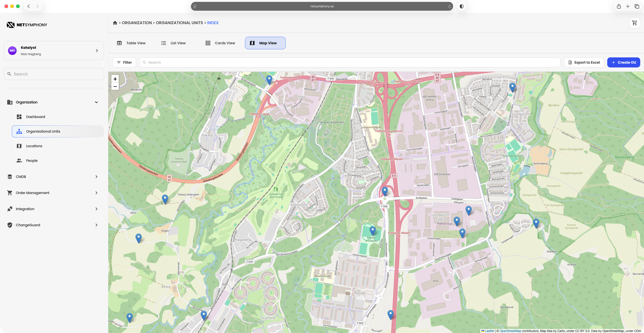Go forward in browser history
The width and height of the screenshot is (644, 333).
(38, 6)
